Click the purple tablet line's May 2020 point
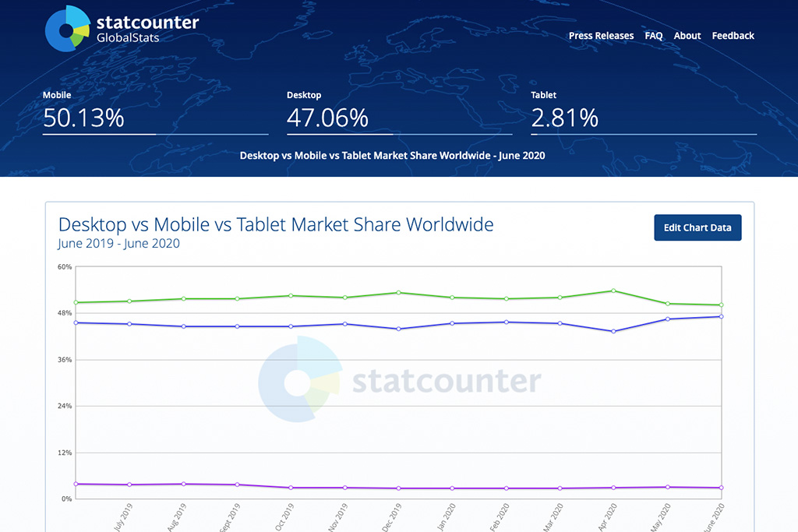Viewport: 798px width, 532px height. (x=668, y=487)
